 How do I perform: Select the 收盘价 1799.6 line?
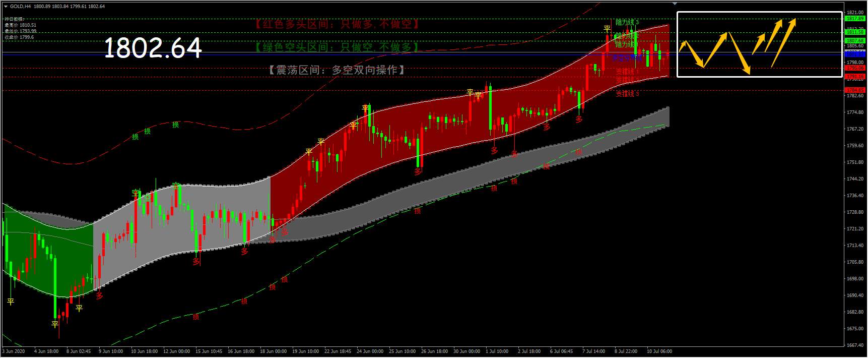pyautogui.click(x=19, y=37)
